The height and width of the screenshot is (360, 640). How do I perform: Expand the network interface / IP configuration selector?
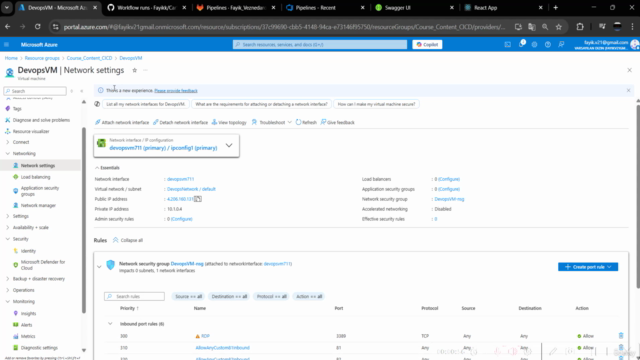coord(229,145)
